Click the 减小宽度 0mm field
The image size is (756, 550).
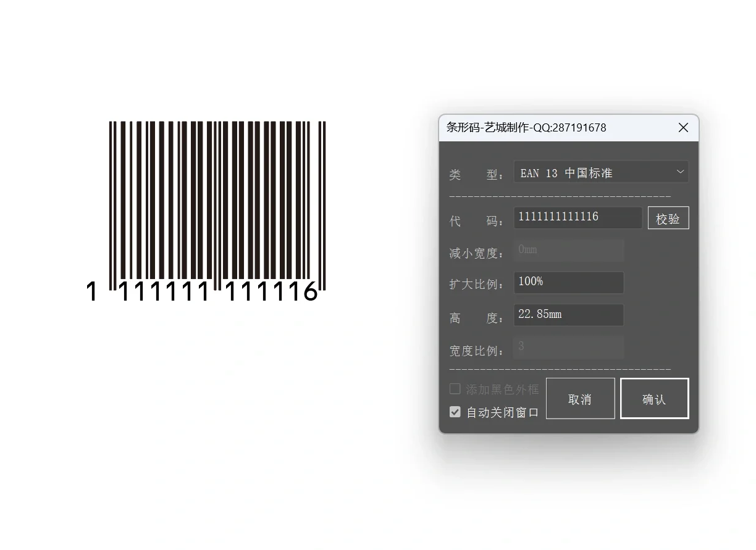[569, 250]
